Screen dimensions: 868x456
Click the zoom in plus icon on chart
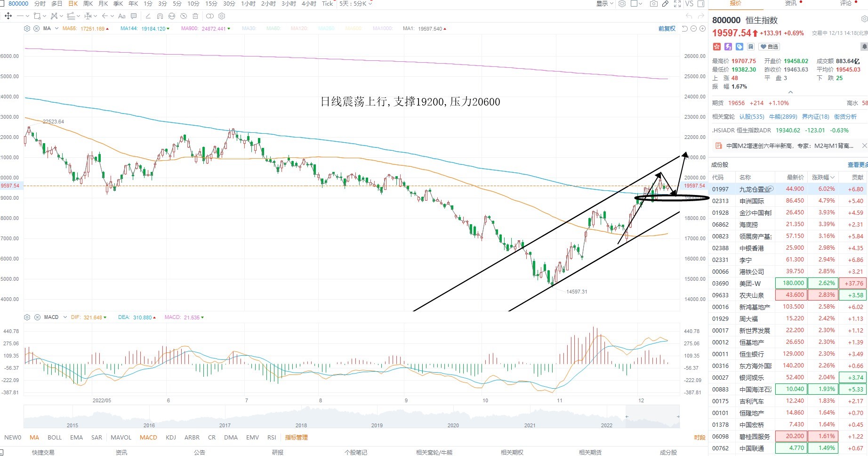point(702,29)
